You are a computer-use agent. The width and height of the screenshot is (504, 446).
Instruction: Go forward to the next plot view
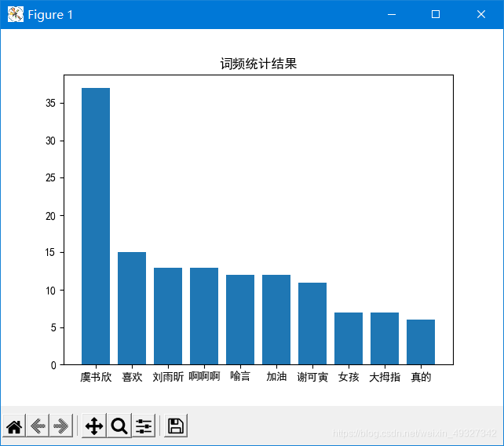(x=60, y=426)
